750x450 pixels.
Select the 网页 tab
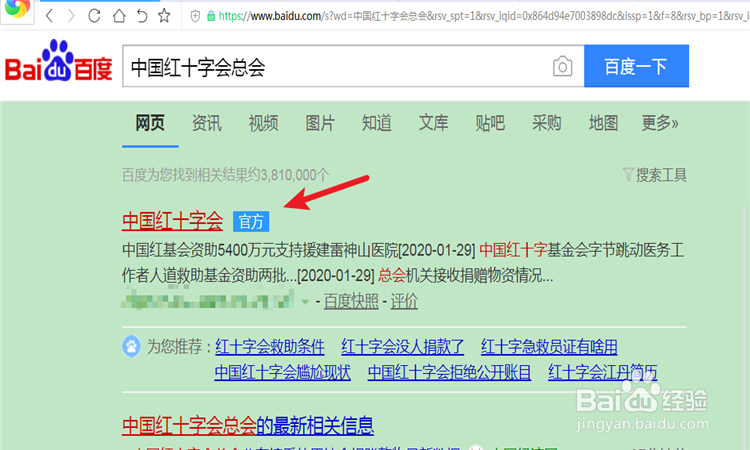pos(150,123)
